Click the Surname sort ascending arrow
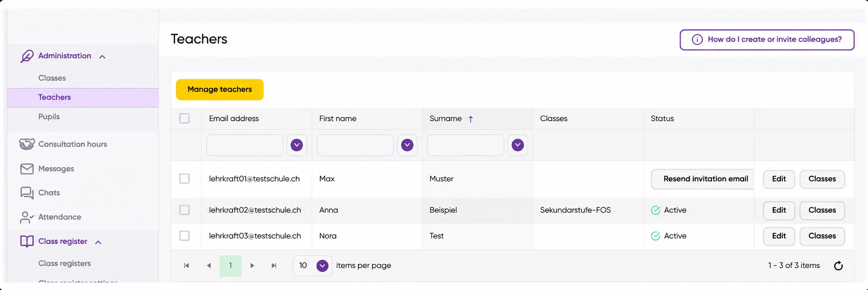Viewport: 868px width, 290px height. coord(471,119)
